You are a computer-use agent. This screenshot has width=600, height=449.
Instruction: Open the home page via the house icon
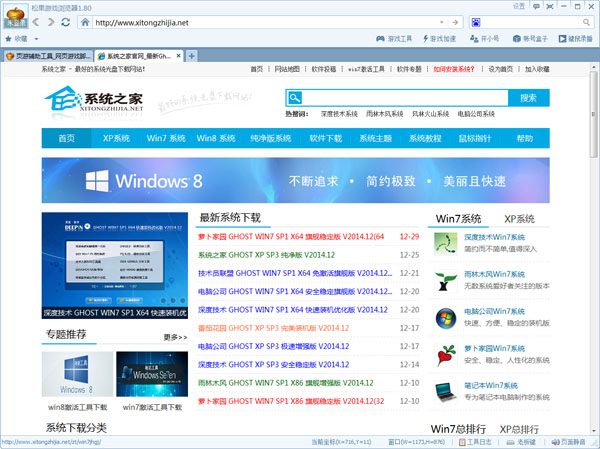click(x=85, y=22)
